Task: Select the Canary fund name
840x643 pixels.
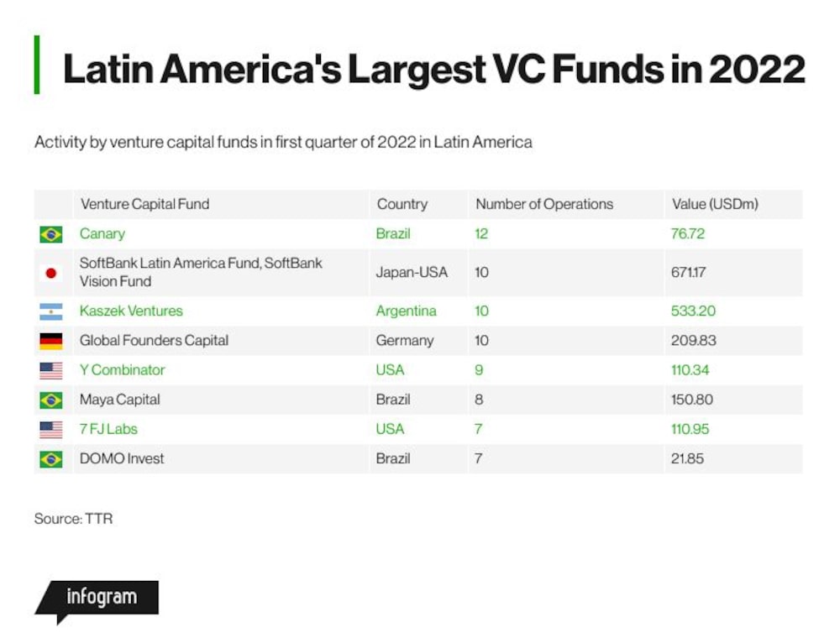Action: click(x=102, y=233)
